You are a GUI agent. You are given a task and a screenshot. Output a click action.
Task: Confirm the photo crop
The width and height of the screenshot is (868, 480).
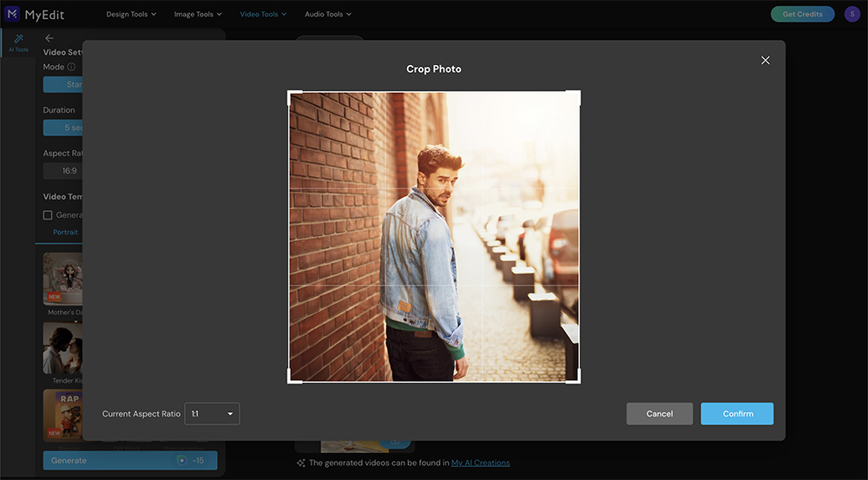737,413
